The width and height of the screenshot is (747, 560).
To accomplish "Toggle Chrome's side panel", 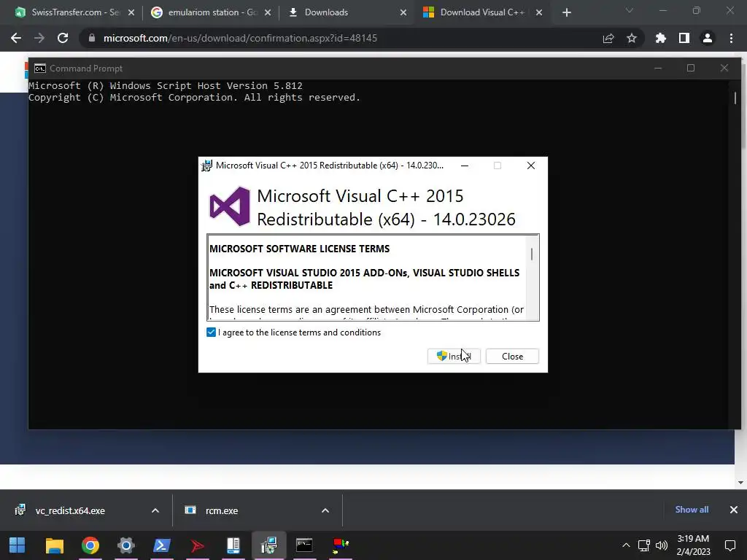I will coord(684,38).
